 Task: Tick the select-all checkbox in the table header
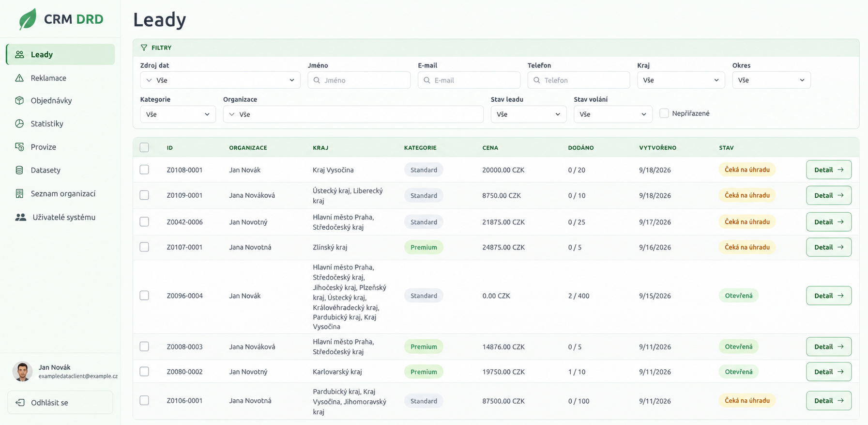(x=144, y=147)
